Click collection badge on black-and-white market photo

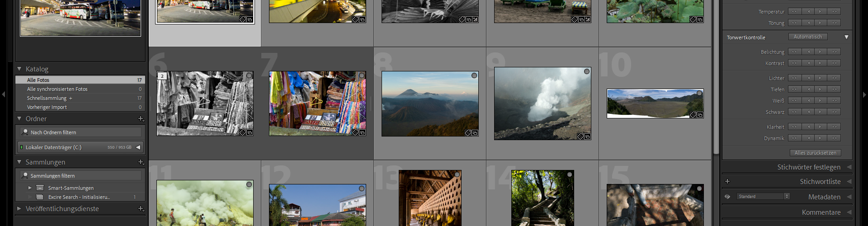click(250, 132)
